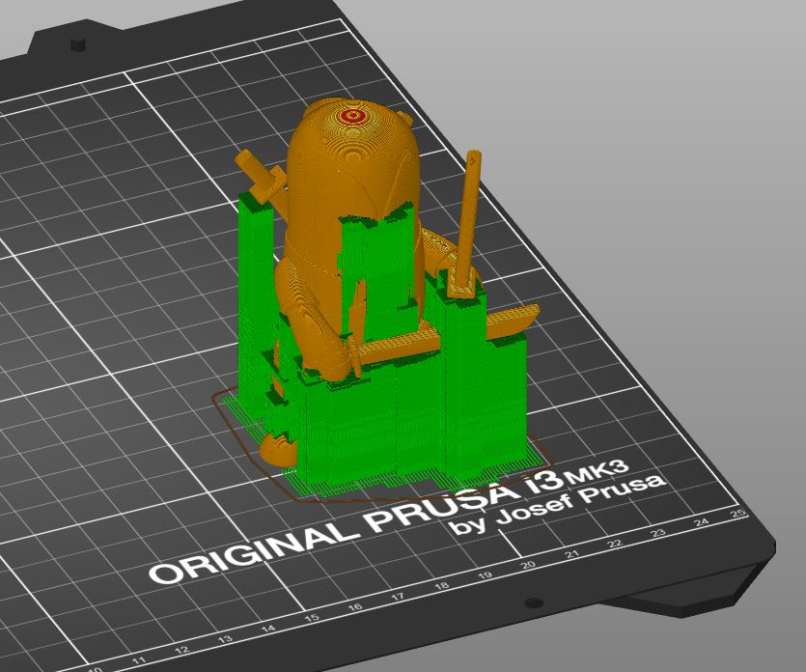This screenshot has height=672, width=806.
Task: Click the sword handle sticking out on the left
Action: pyautogui.click(x=261, y=177)
